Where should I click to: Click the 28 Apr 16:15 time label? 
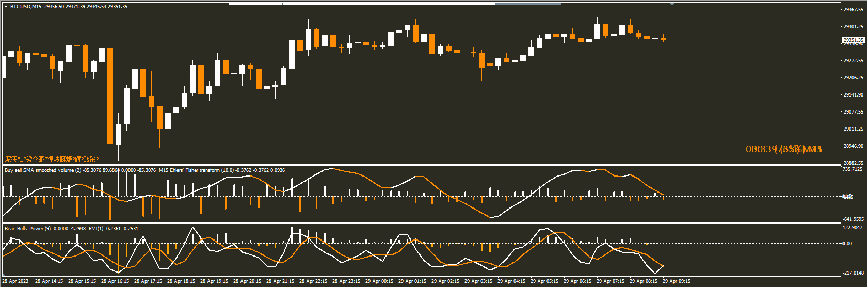(115, 282)
